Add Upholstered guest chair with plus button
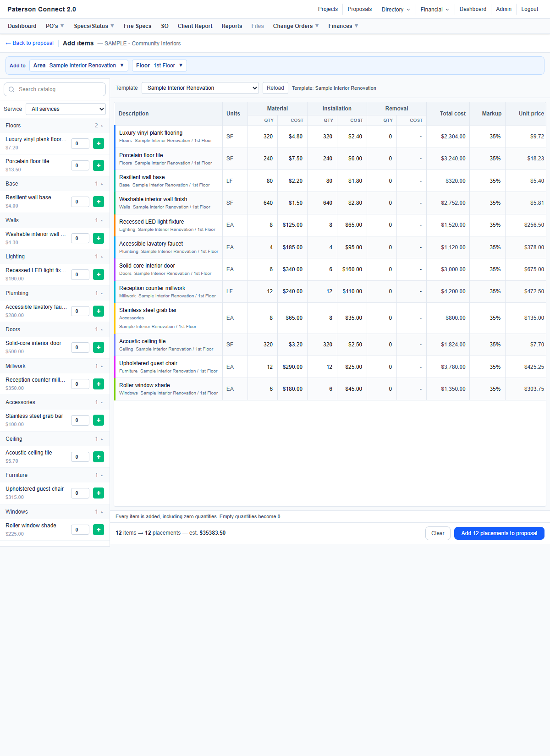Image resolution: width=550 pixels, height=756 pixels. [x=99, y=493]
